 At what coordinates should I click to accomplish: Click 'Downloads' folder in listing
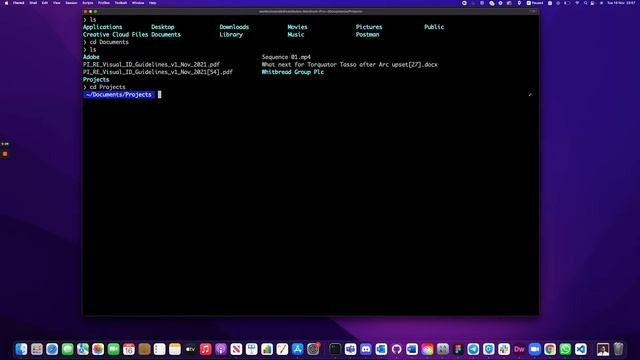coord(234,27)
